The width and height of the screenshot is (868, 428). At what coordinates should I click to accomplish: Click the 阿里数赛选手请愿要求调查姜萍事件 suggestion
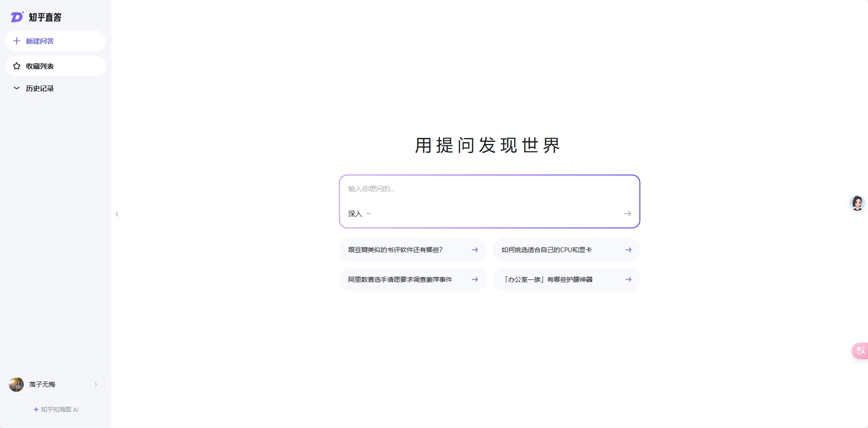pos(400,279)
